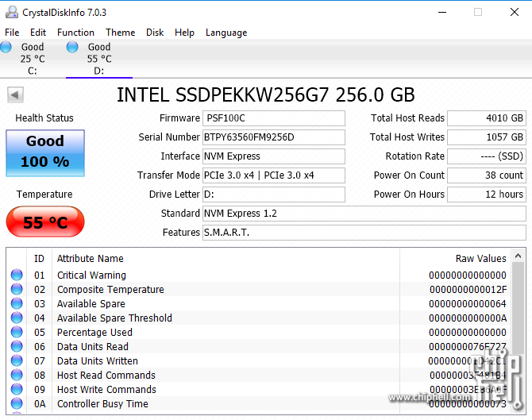532x420 pixels.
Task: Open the Language menu
Action: tap(226, 33)
